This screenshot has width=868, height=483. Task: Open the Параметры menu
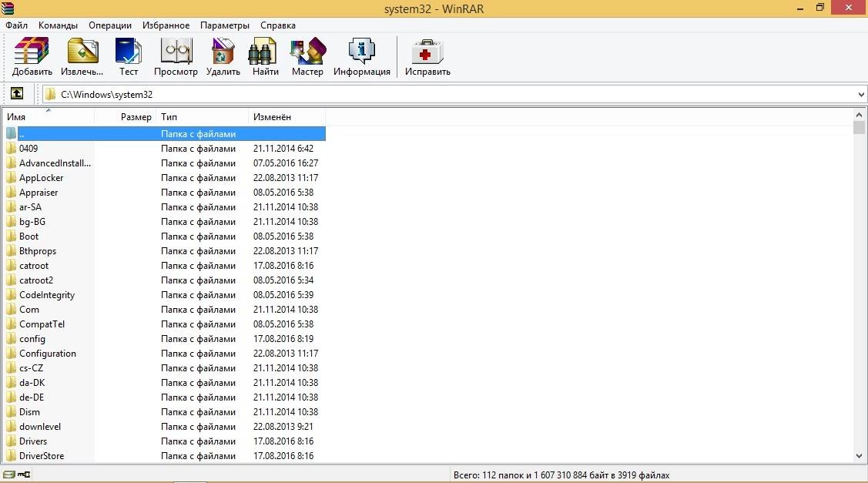pos(225,25)
